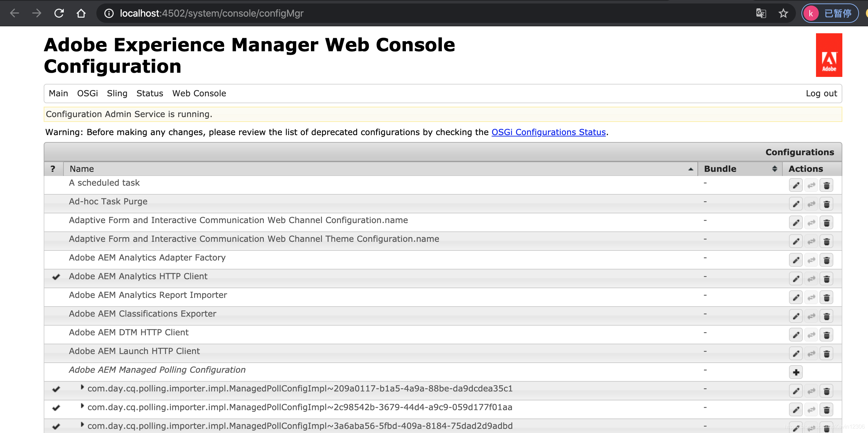The width and height of the screenshot is (868, 433).
Task: Open 'A scheduled task' configuration
Action: [104, 183]
